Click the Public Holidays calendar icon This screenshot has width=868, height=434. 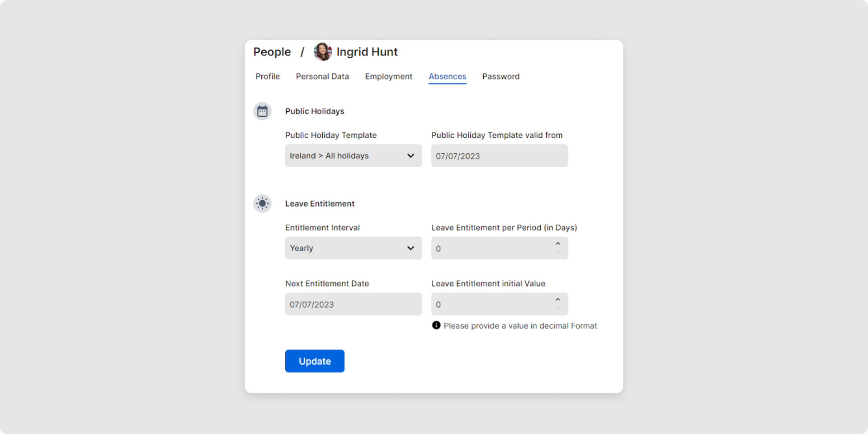[262, 111]
